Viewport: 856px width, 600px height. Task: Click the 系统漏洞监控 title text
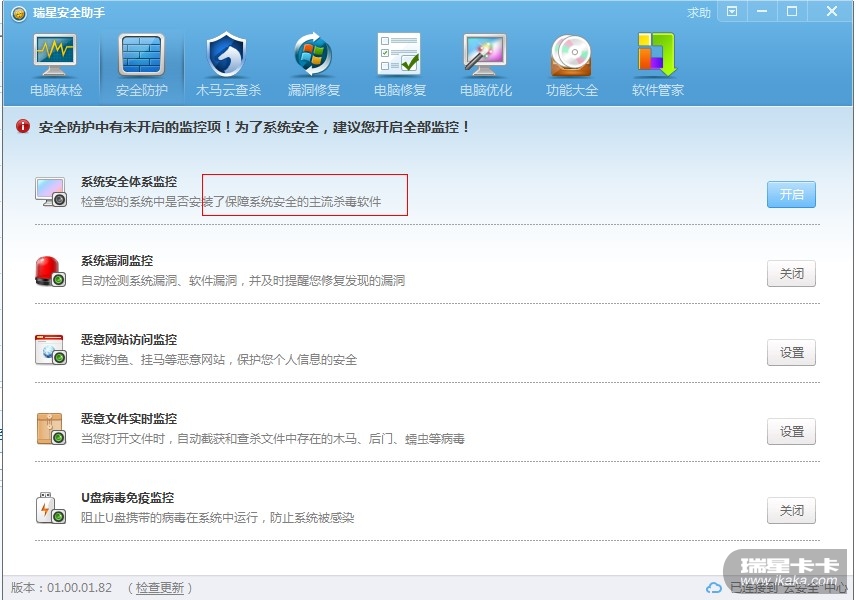(117, 261)
